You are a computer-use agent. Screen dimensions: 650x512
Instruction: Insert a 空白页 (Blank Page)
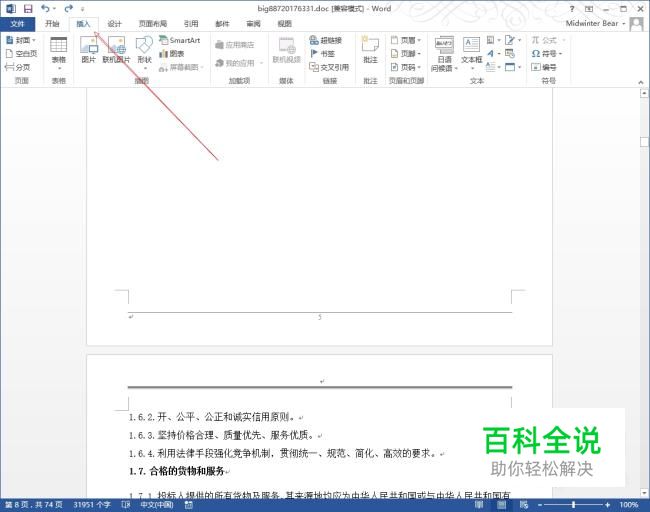(x=21, y=53)
